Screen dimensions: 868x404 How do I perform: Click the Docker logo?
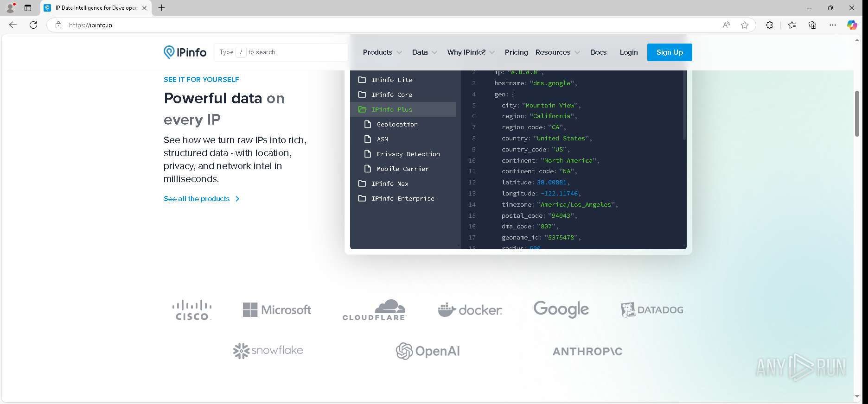(470, 309)
